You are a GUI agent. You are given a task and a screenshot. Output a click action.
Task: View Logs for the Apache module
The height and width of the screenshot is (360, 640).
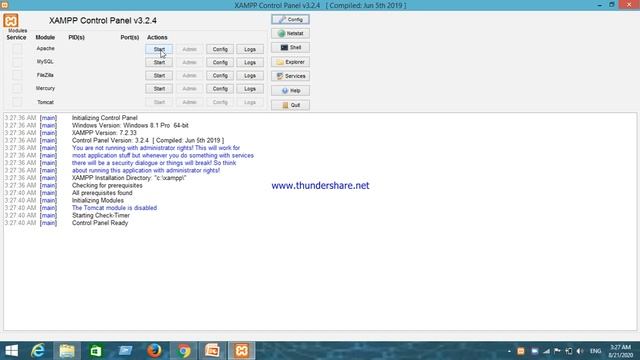(250, 49)
